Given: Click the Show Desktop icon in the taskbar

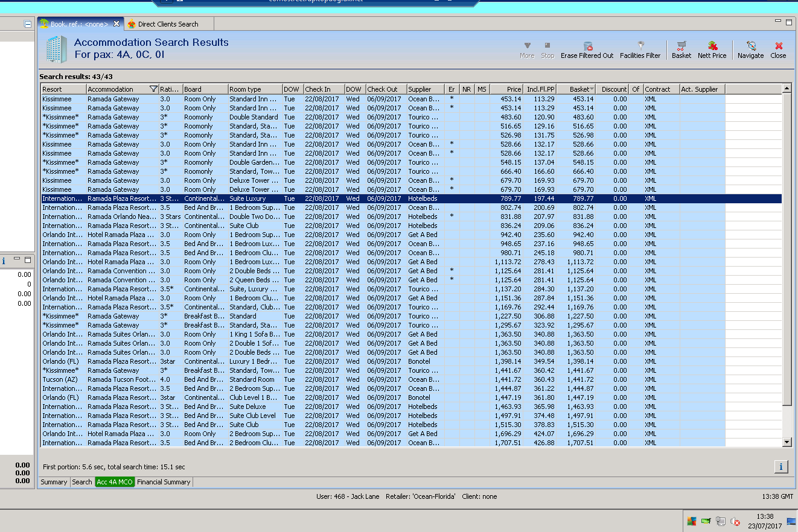Looking at the screenshot, I should 791,521.
